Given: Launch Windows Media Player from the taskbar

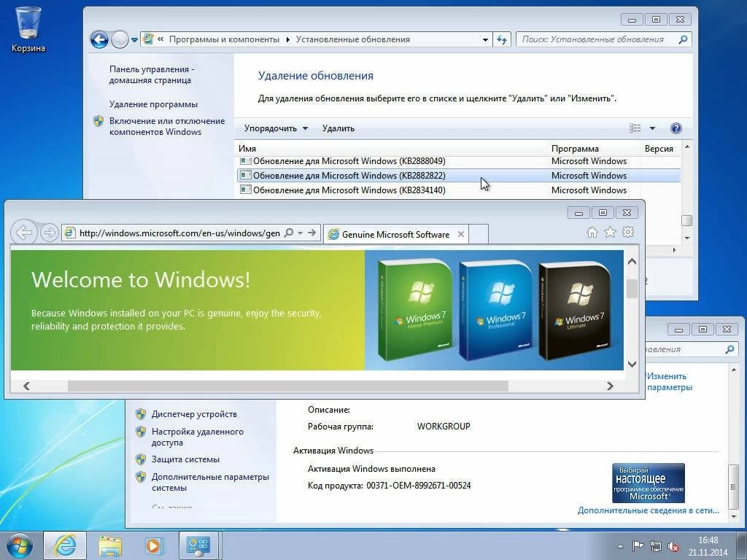Looking at the screenshot, I should (153, 545).
